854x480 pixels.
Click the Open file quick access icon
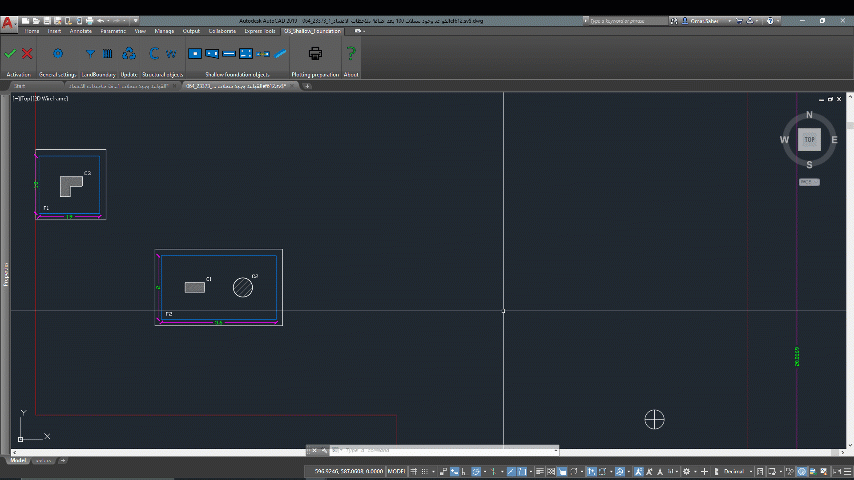[x=36, y=21]
